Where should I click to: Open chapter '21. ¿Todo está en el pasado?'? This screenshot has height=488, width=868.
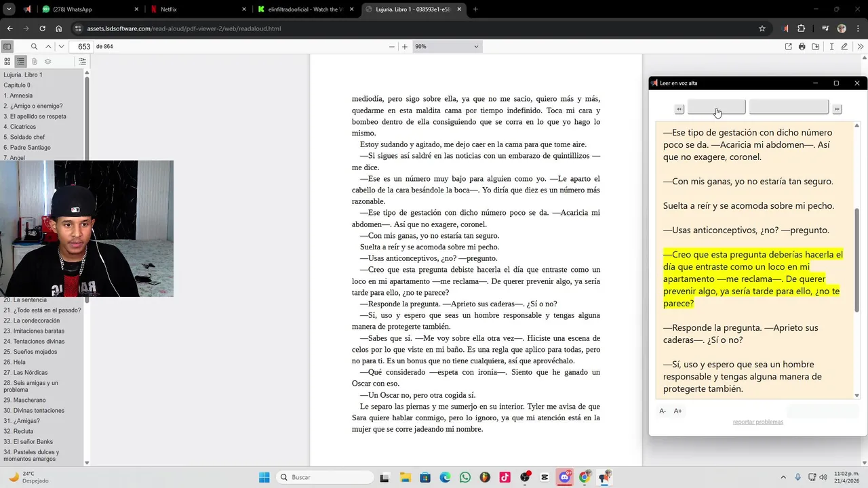point(42,310)
